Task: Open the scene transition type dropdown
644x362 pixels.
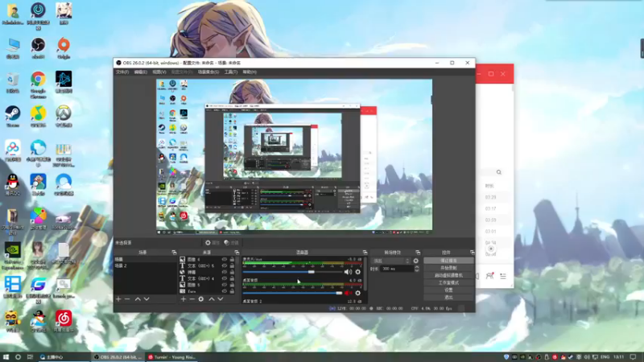Action: coord(390,261)
